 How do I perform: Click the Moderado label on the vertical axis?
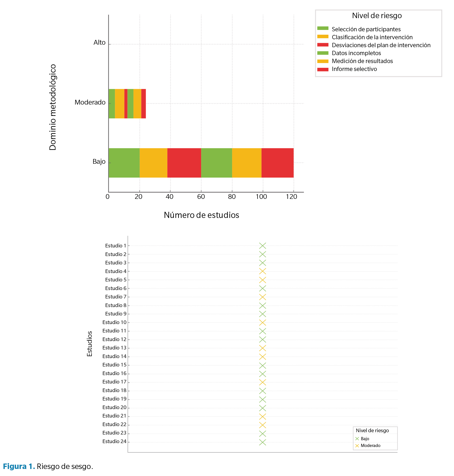tap(90, 103)
